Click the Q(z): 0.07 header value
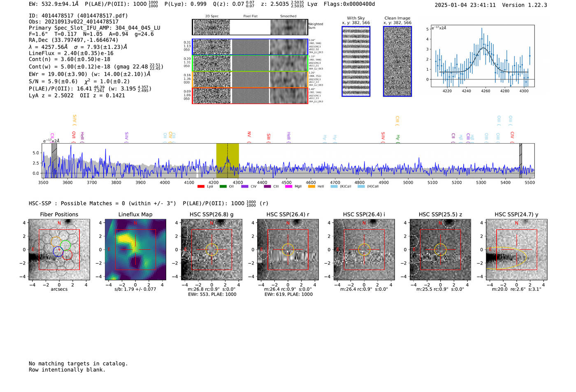This screenshot has width=576, height=392. click(x=234, y=4)
